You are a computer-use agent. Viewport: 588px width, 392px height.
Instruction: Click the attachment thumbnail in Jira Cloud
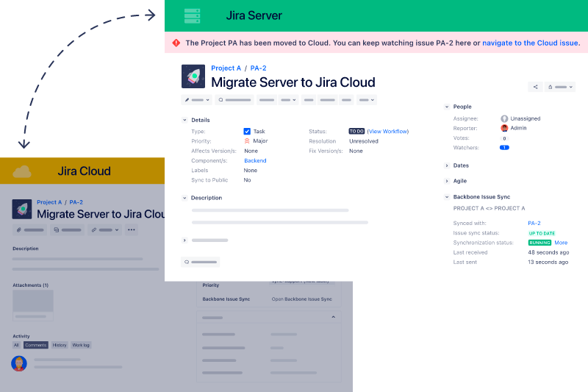[33, 305]
